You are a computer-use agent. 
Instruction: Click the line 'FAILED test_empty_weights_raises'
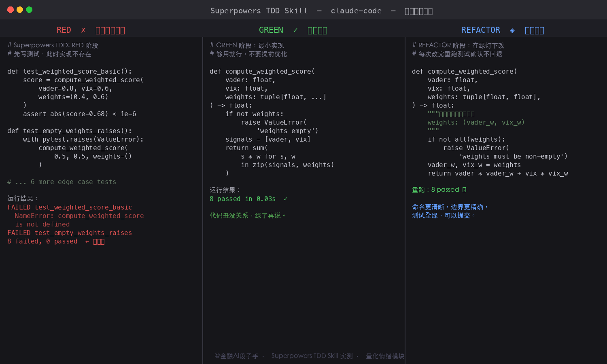[x=70, y=233]
